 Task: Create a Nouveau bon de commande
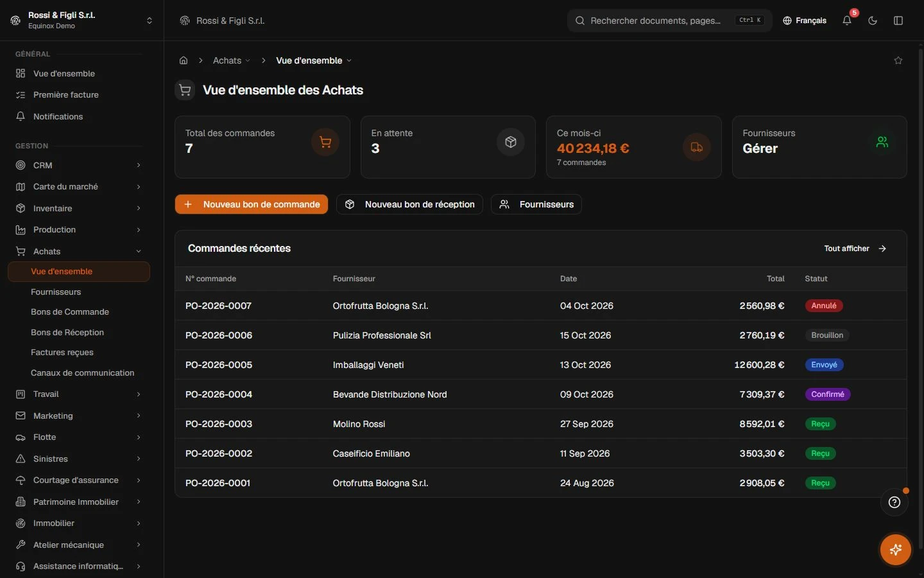click(252, 204)
